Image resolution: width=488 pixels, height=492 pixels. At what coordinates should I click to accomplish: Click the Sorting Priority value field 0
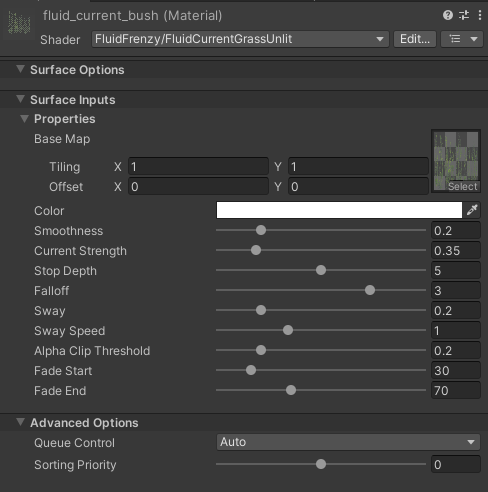pos(456,464)
